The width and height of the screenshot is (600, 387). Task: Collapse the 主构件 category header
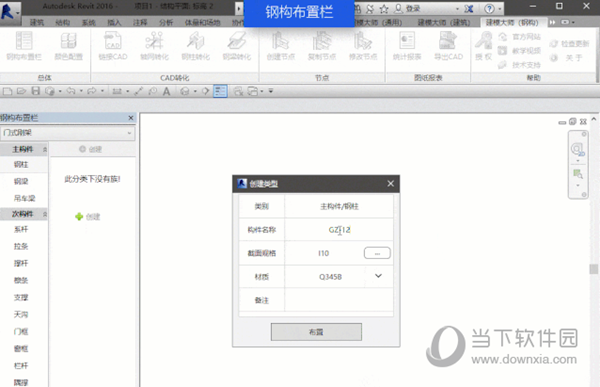pos(24,149)
